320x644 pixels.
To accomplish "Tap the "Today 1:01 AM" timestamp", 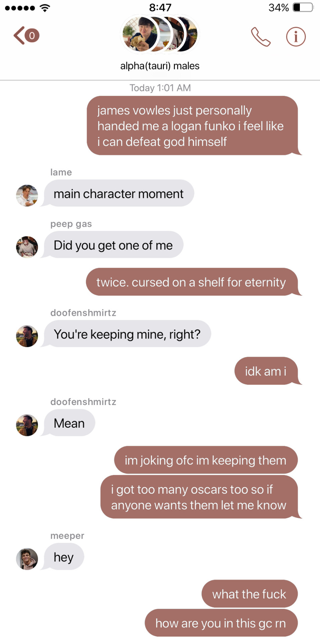I will pos(160,88).
